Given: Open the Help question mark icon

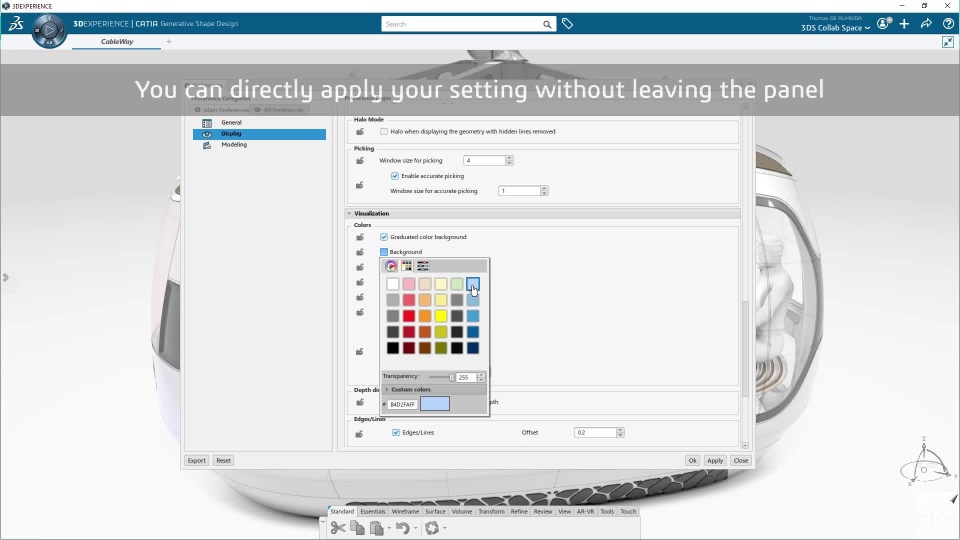Looking at the screenshot, I should (x=948, y=24).
